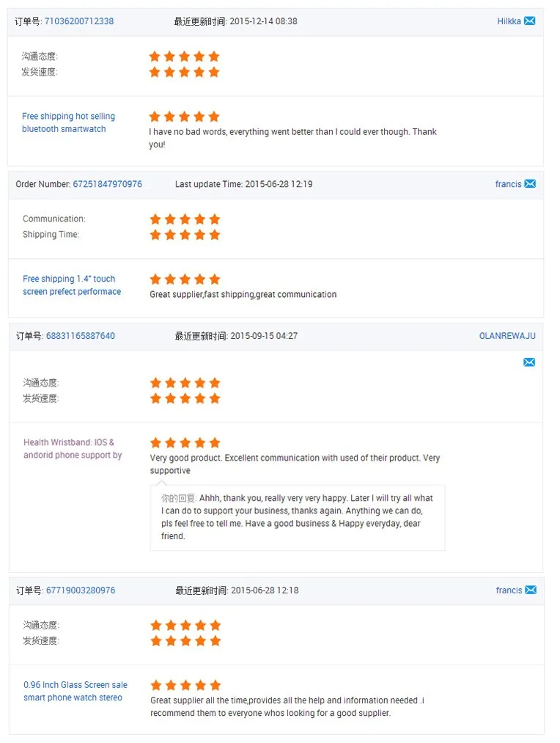The height and width of the screenshot is (743, 560).
Task: Open order number 67719003280976
Action: click(x=81, y=590)
